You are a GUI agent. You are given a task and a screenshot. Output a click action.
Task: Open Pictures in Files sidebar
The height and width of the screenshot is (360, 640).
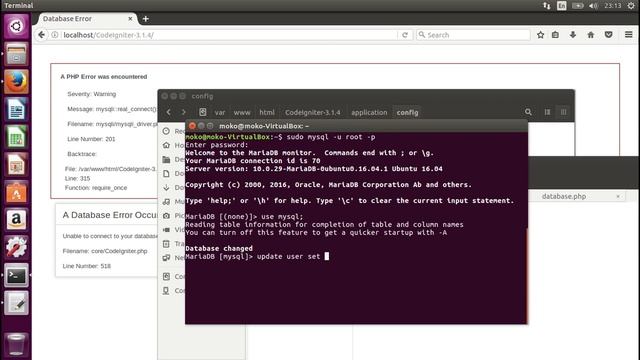point(173,216)
